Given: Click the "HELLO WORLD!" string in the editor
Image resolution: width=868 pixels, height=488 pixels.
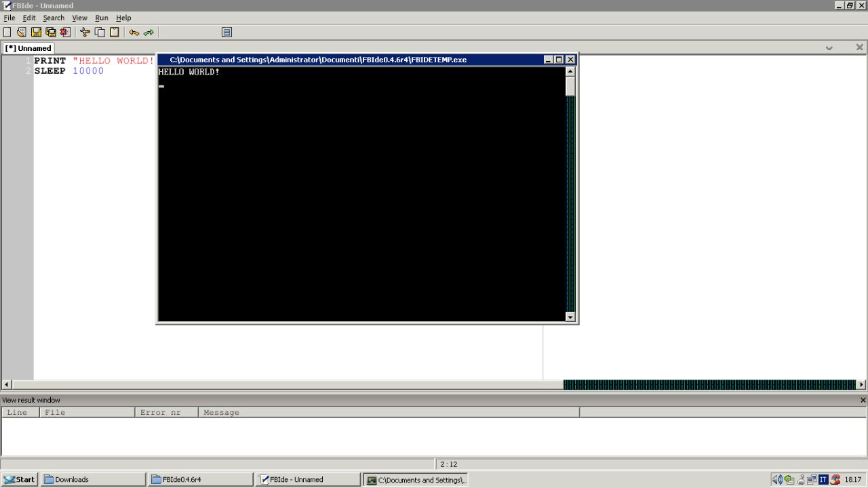Looking at the screenshot, I should (x=113, y=60).
